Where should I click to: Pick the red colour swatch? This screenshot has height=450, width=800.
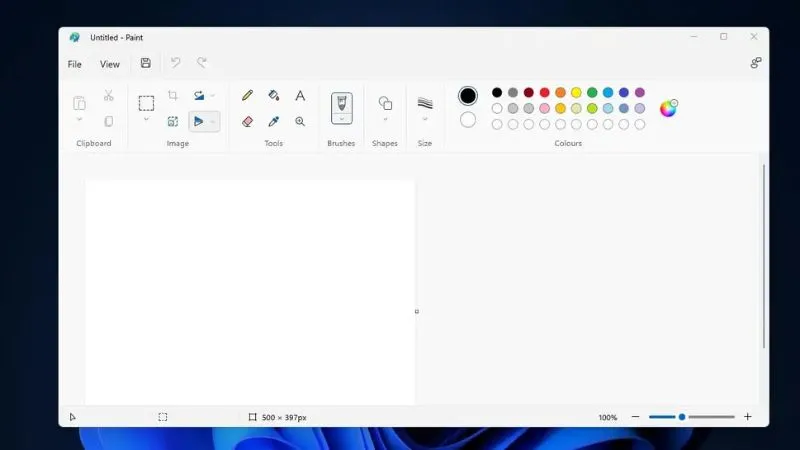pos(544,92)
